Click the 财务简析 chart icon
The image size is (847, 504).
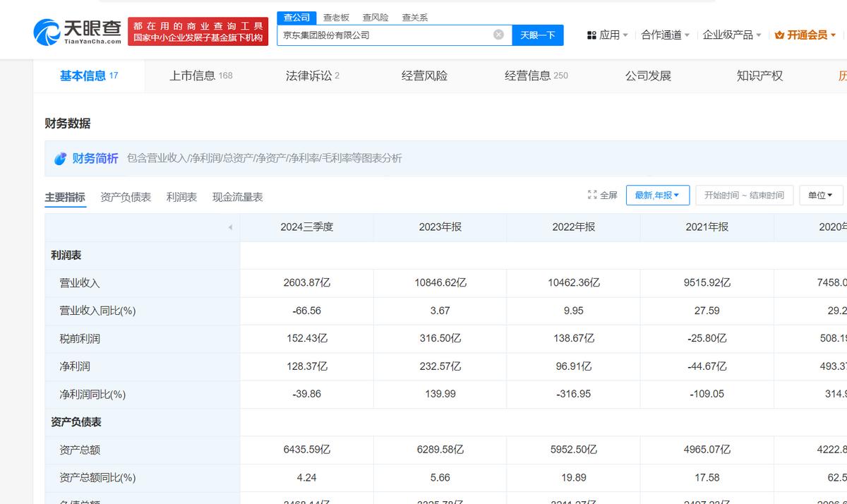(x=61, y=159)
